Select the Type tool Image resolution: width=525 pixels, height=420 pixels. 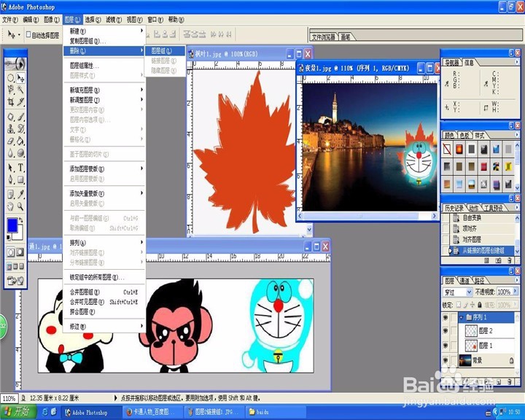tap(20, 168)
